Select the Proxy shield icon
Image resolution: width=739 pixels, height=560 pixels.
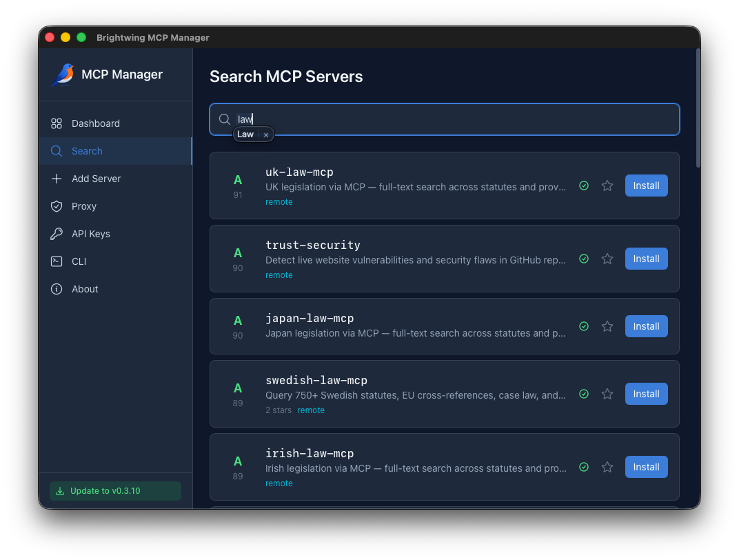point(57,206)
